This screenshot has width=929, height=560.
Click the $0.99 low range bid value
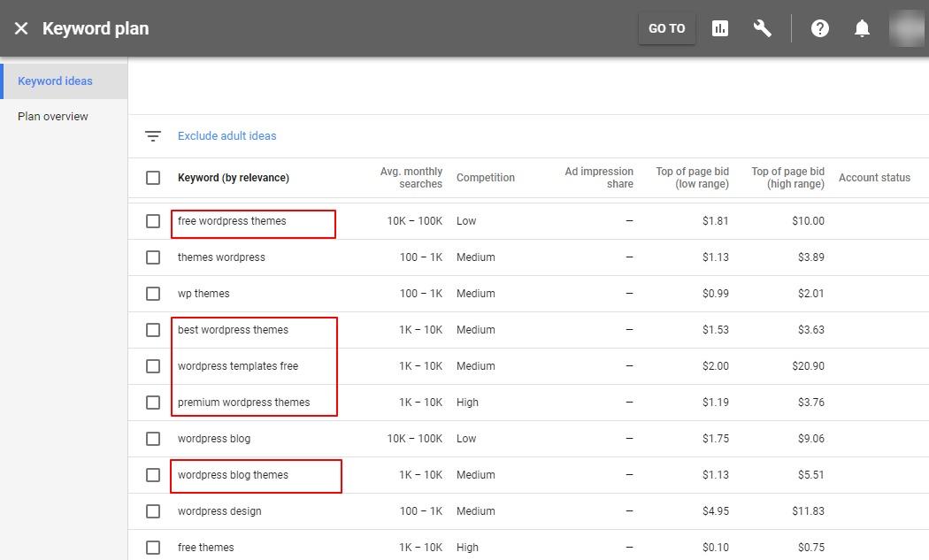(716, 294)
